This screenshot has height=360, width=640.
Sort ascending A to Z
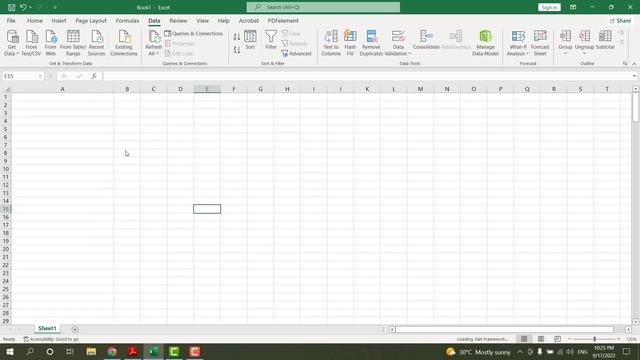pyautogui.click(x=237, y=37)
